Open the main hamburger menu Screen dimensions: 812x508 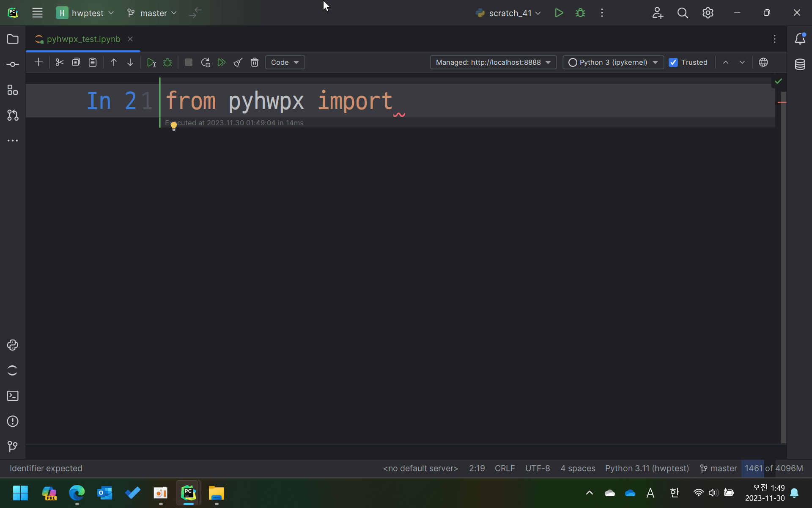point(37,13)
